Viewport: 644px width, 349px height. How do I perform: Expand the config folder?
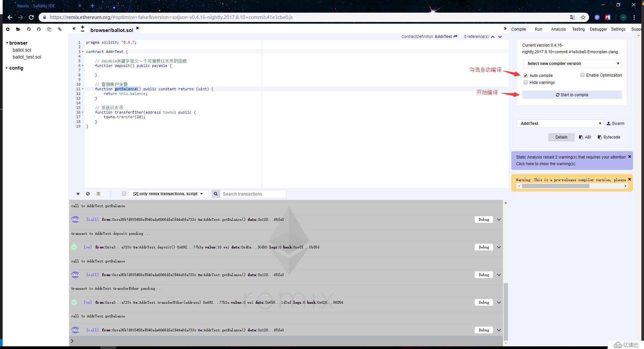click(x=7, y=68)
